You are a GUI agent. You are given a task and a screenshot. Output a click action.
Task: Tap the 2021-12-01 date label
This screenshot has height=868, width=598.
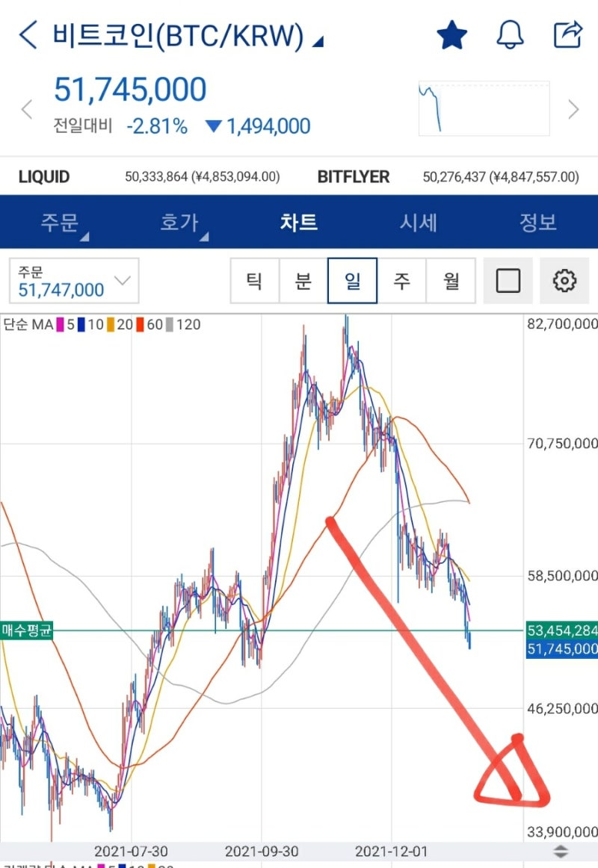tap(392, 851)
